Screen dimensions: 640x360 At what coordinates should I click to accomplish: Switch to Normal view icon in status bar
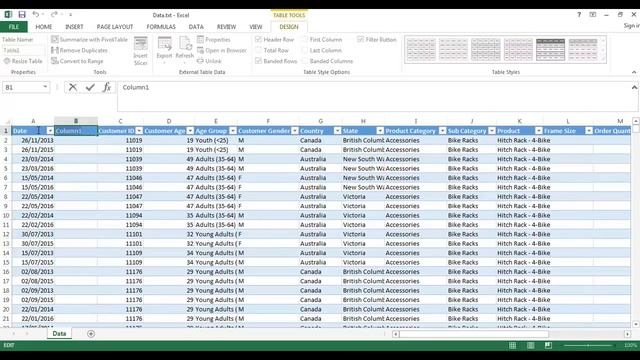513,346
